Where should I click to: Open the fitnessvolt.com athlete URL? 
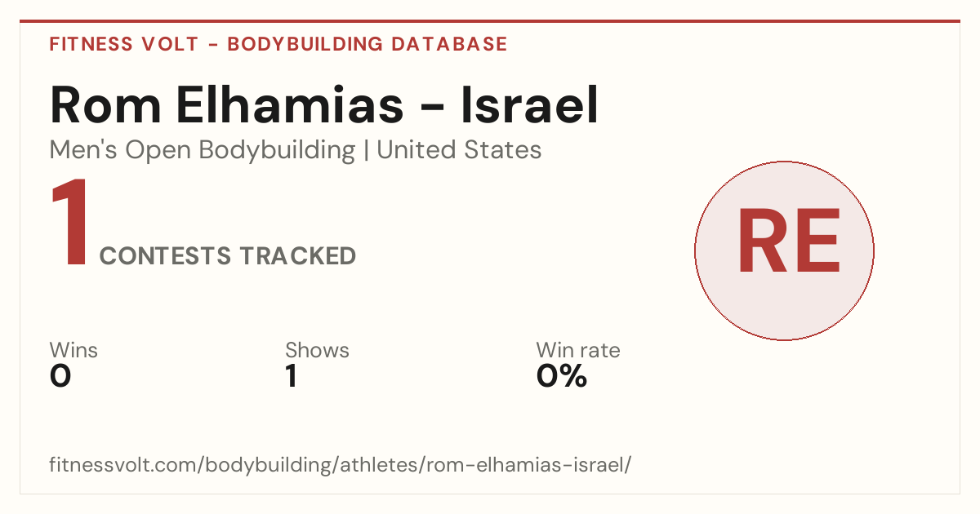coord(341,465)
